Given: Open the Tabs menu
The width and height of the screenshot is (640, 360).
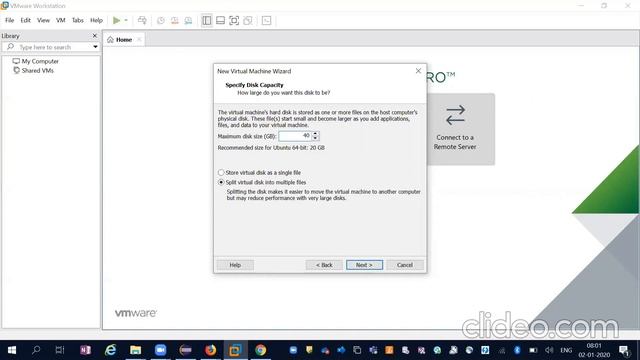Looking at the screenshot, I should tap(78, 20).
